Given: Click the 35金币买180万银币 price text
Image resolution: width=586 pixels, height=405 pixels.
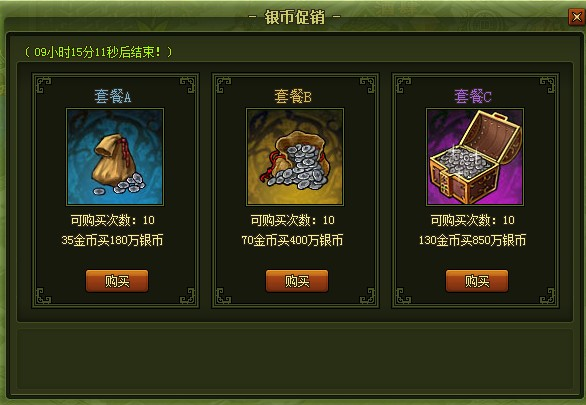Looking at the screenshot, I should (x=112, y=240).
